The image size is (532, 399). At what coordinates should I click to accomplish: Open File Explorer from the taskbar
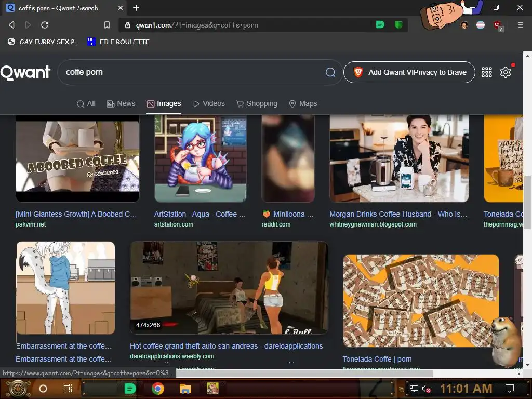pos(185,389)
